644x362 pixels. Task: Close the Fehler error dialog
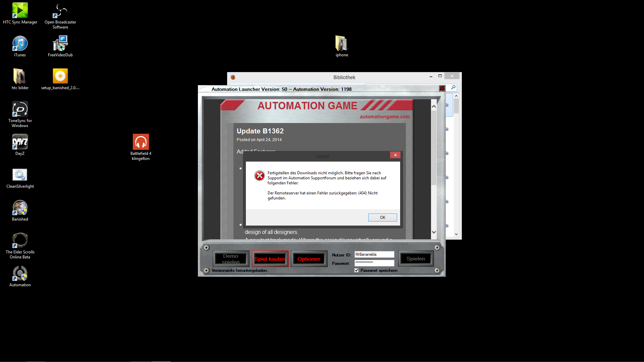pyautogui.click(x=395, y=155)
